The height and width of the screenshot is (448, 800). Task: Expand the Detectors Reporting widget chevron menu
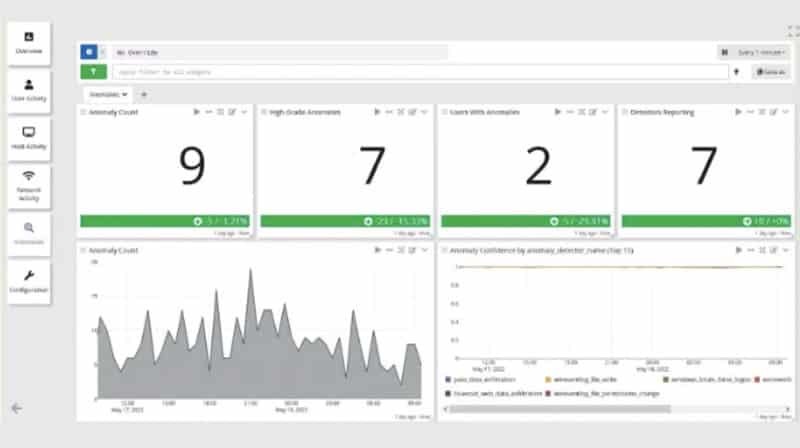[x=786, y=112]
